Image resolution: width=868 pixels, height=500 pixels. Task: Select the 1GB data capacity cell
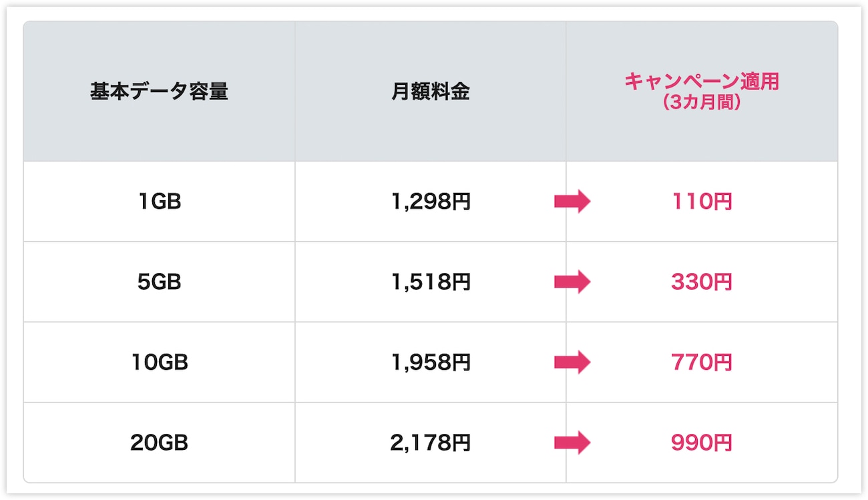(159, 202)
